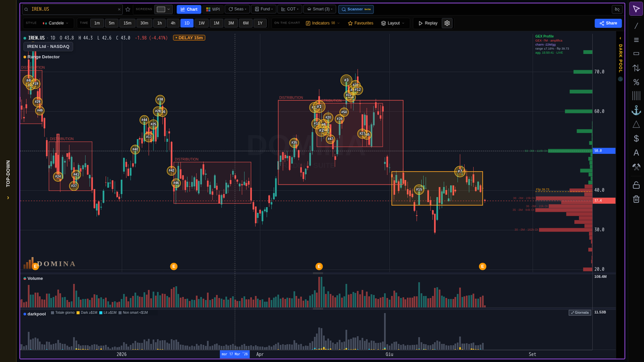Image resolution: width=644 pixels, height=362 pixels.
Task: Click the range detector marker #50
Action: (344, 112)
